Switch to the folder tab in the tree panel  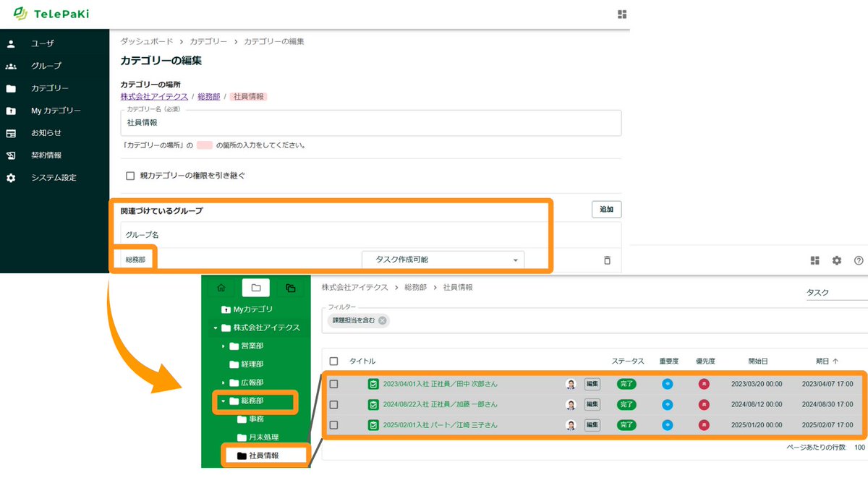pos(256,288)
